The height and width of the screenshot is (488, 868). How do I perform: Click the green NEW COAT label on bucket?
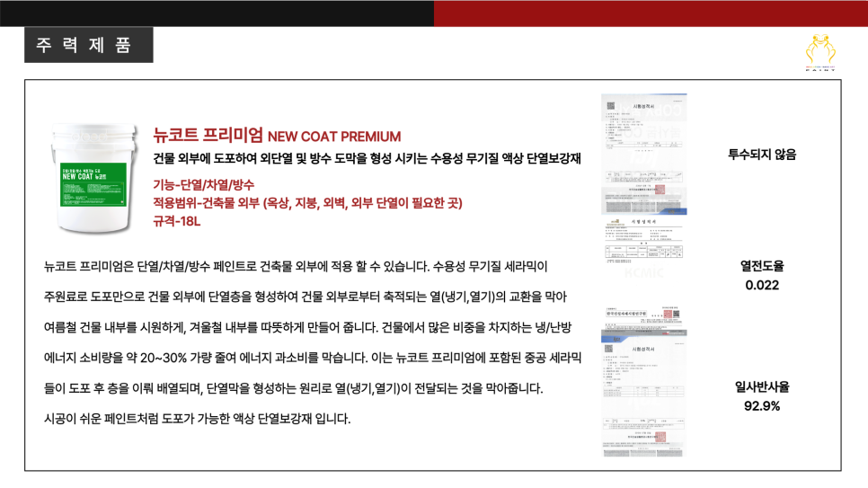point(93,185)
